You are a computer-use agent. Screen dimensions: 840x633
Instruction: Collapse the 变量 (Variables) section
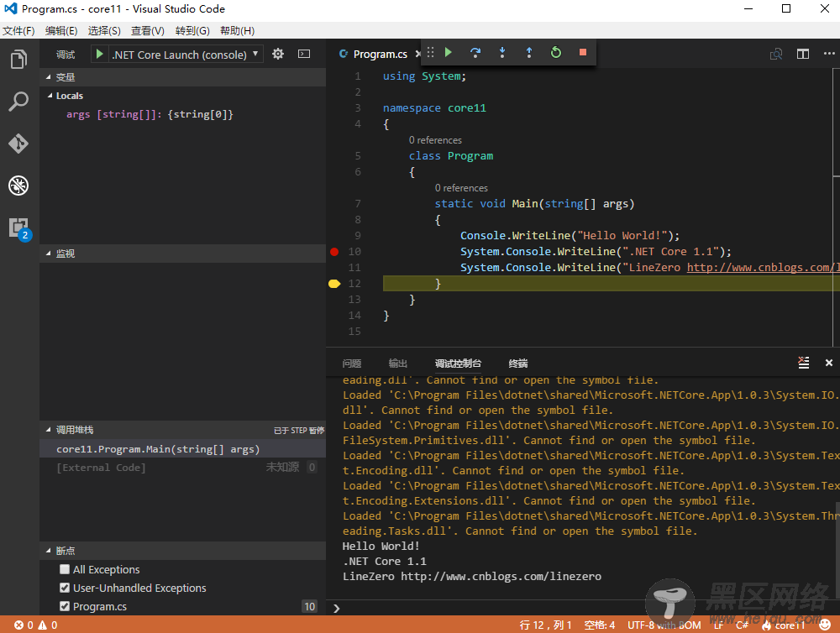pos(182,77)
